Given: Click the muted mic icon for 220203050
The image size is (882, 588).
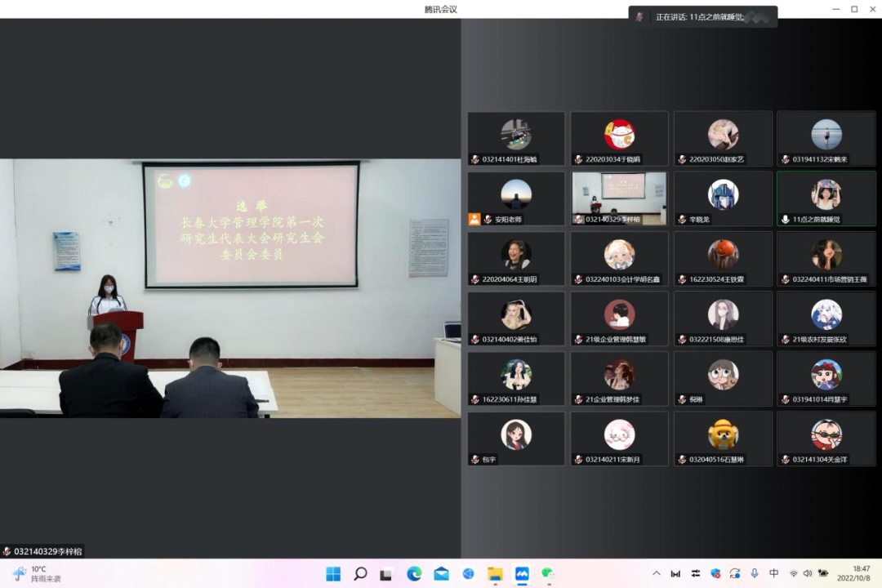Looking at the screenshot, I should click(x=682, y=159).
